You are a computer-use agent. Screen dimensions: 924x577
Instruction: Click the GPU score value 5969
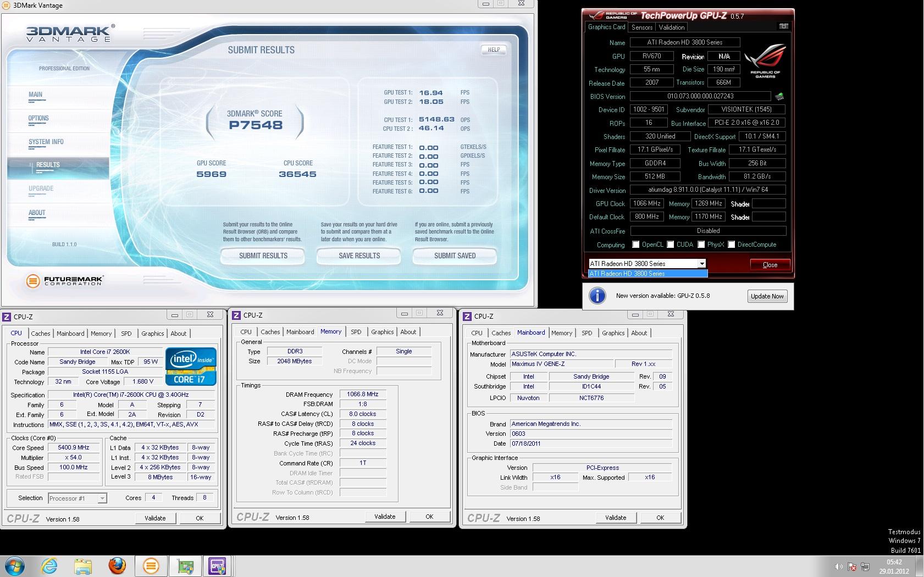pyautogui.click(x=212, y=174)
